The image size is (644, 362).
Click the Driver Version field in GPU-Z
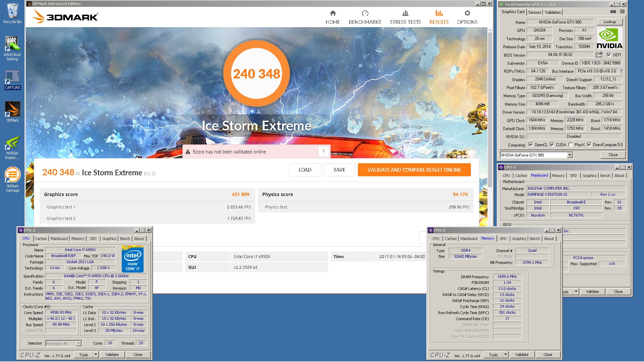574,112
